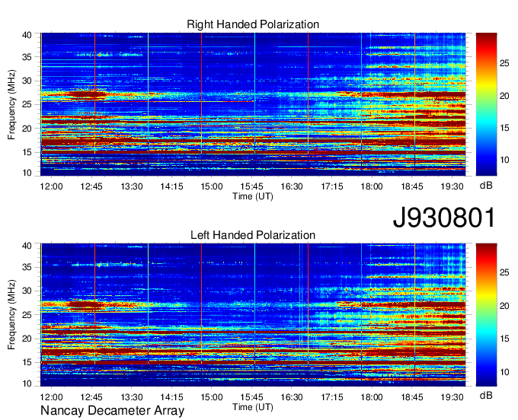Click the 16:30 time tick of bottom plot
Screen dimensions: 518x420
coord(292,397)
